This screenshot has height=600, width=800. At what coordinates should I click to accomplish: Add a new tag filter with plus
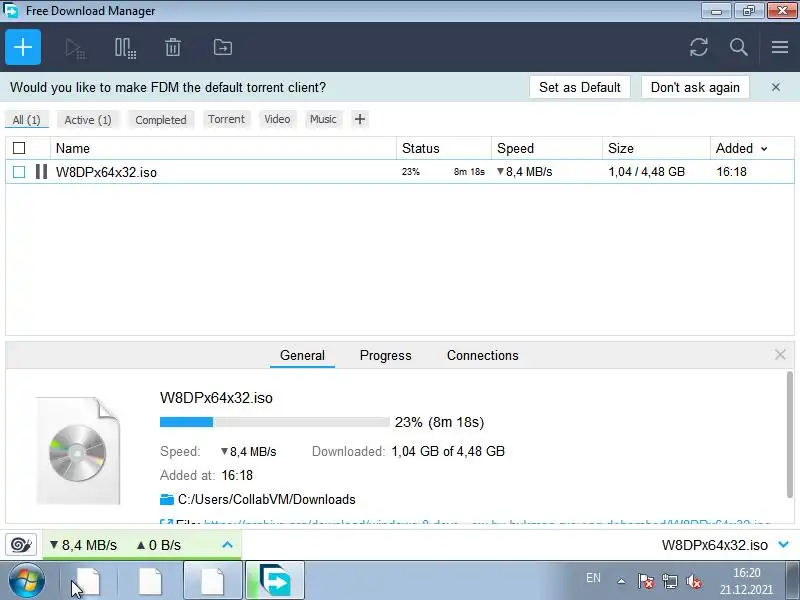360,119
